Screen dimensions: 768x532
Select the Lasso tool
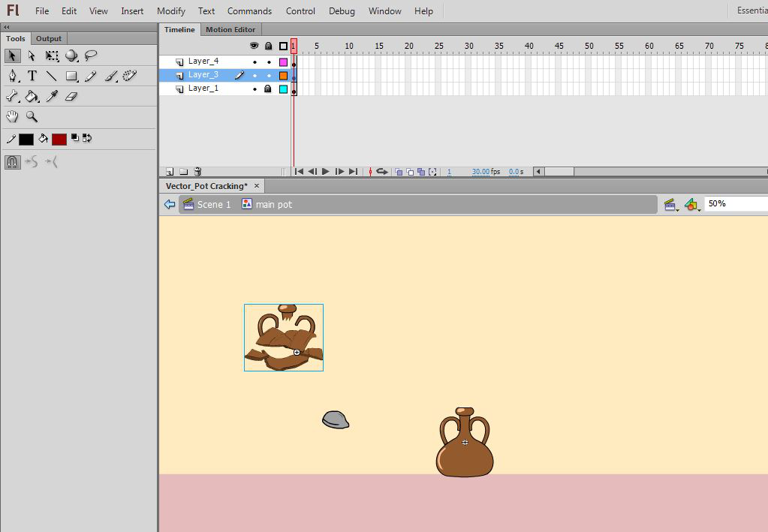91,56
